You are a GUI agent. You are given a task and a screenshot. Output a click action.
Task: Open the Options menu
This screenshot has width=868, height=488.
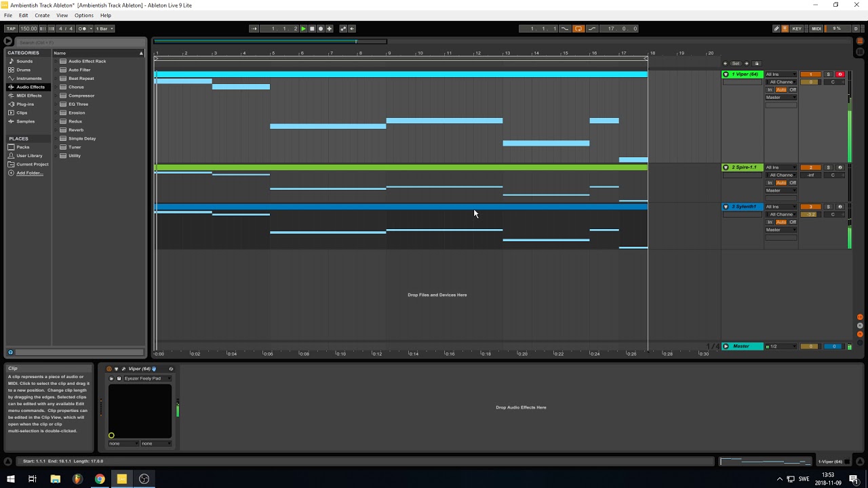click(x=84, y=15)
